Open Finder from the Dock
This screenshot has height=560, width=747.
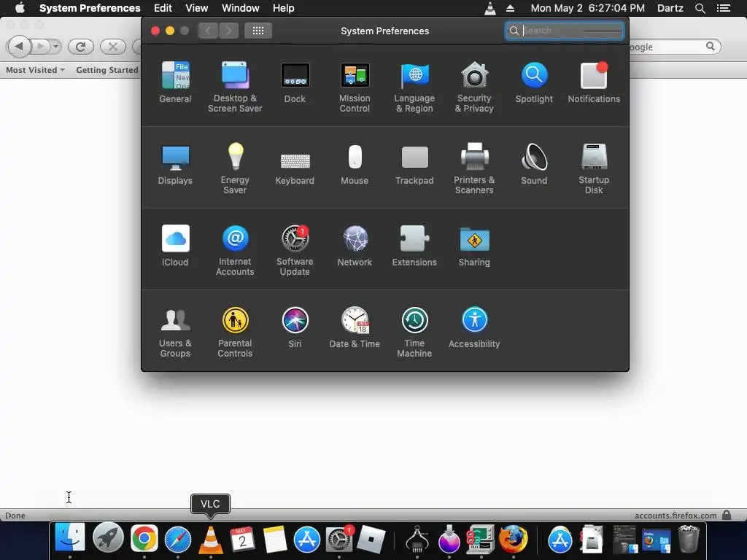pos(70,539)
